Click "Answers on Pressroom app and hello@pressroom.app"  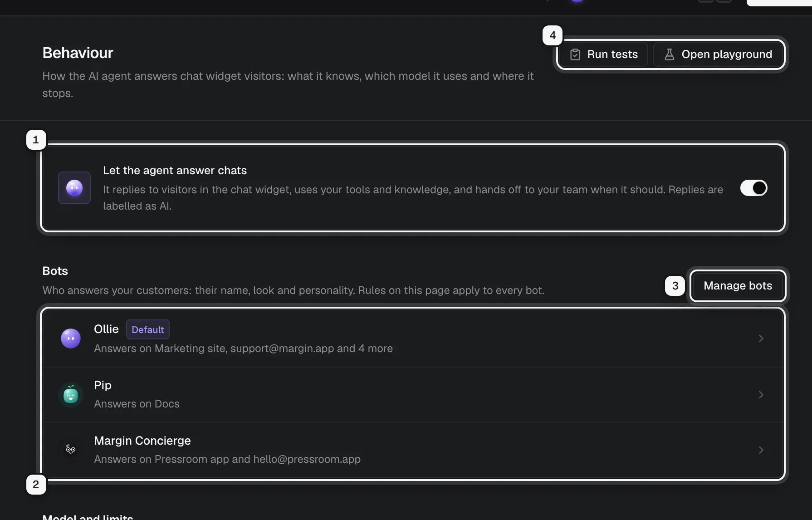click(x=227, y=459)
